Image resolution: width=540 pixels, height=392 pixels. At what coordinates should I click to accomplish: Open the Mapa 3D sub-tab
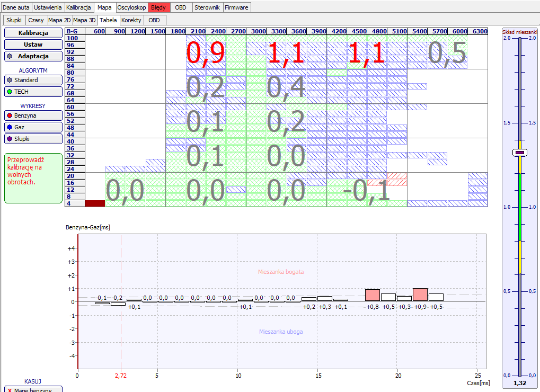(x=85, y=20)
